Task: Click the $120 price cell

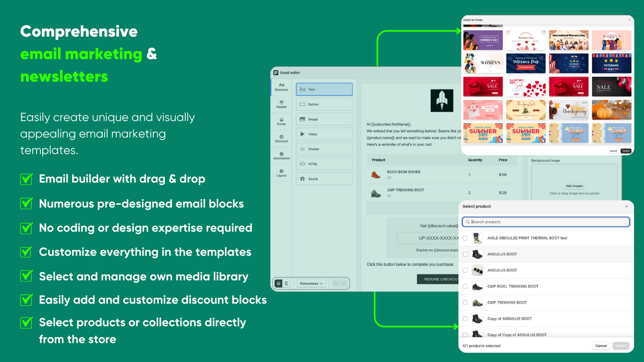Action: 503,193
